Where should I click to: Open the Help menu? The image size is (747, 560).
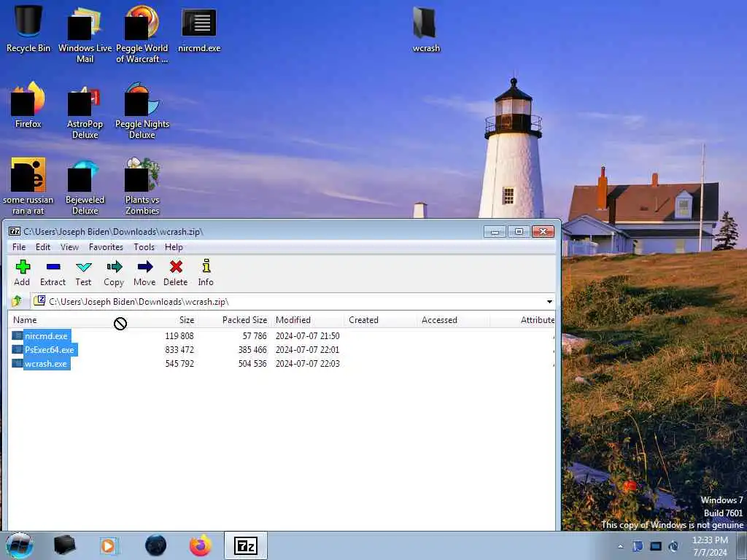174,247
